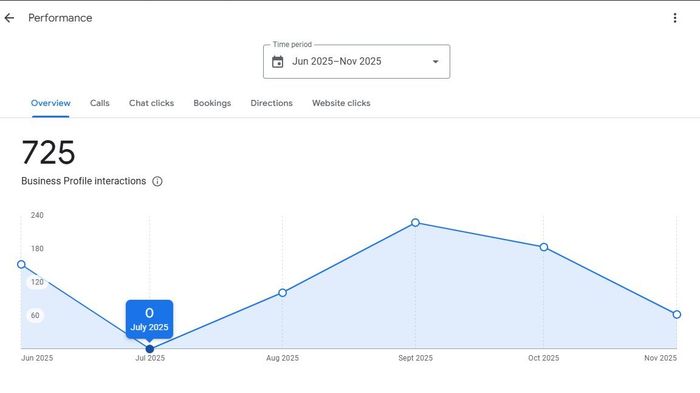Expand the Time period dropdown arrow
700x393 pixels.
(x=435, y=62)
